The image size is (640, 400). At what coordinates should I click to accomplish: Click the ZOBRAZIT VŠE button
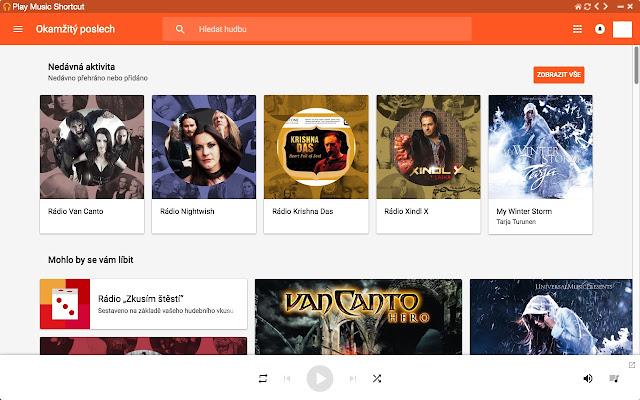[558, 75]
